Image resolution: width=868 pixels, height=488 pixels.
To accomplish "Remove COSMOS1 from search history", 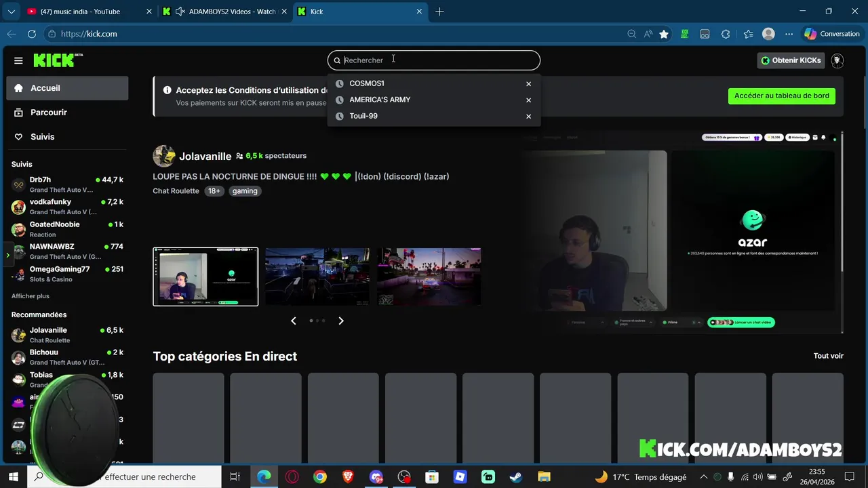I will click(528, 84).
